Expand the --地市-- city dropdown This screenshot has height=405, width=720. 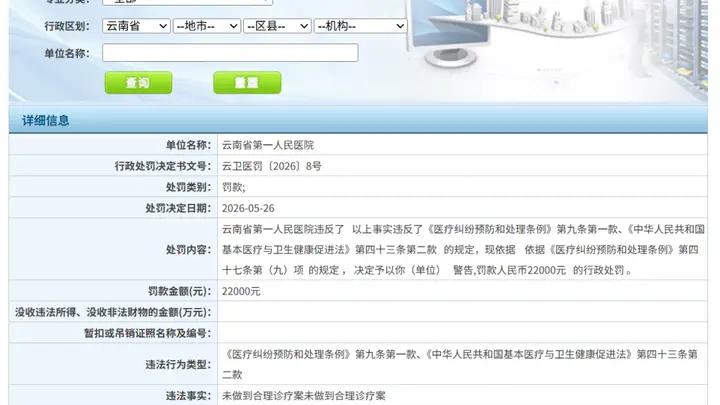tap(207, 26)
